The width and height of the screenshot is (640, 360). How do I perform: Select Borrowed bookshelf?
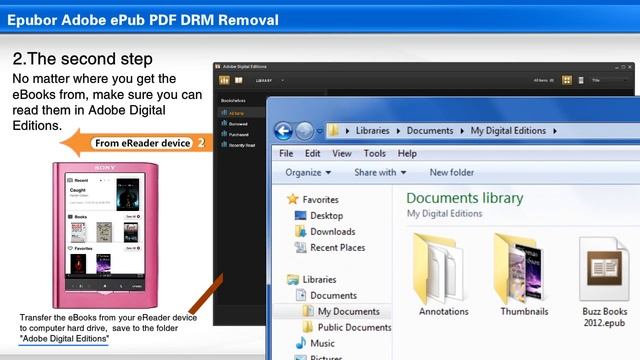pyautogui.click(x=238, y=124)
